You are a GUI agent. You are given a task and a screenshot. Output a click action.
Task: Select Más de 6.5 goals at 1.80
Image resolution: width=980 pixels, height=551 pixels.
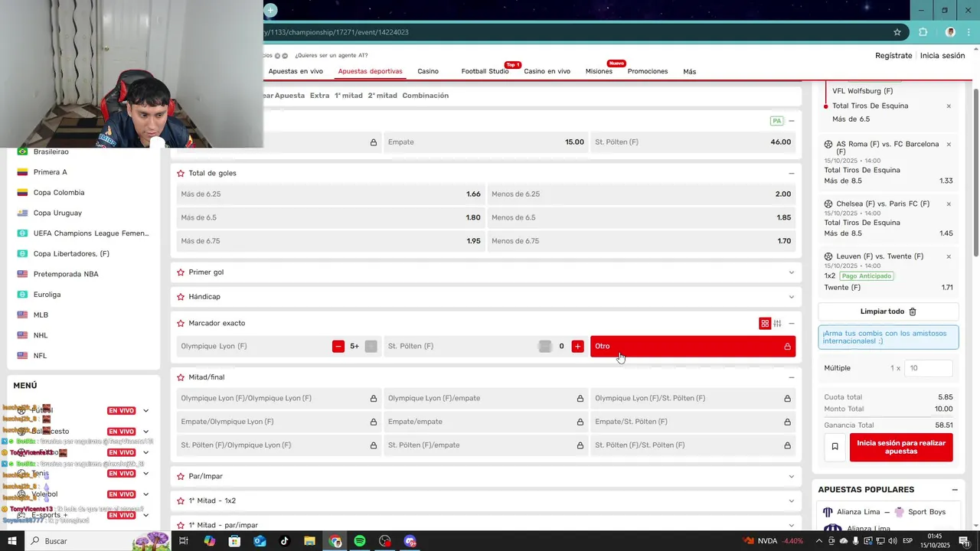tap(331, 217)
